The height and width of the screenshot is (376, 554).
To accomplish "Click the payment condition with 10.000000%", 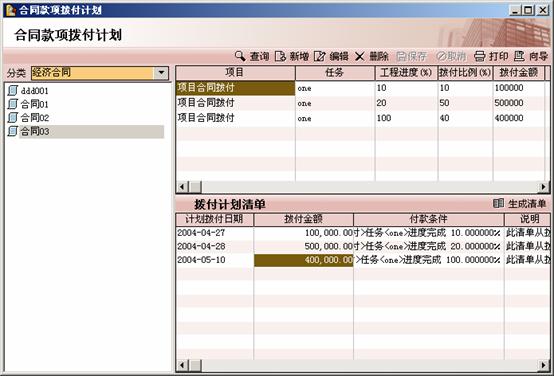I will tap(429, 233).
